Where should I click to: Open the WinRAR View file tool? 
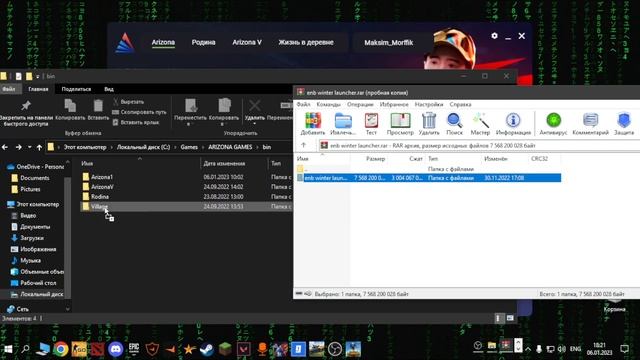click(x=400, y=120)
